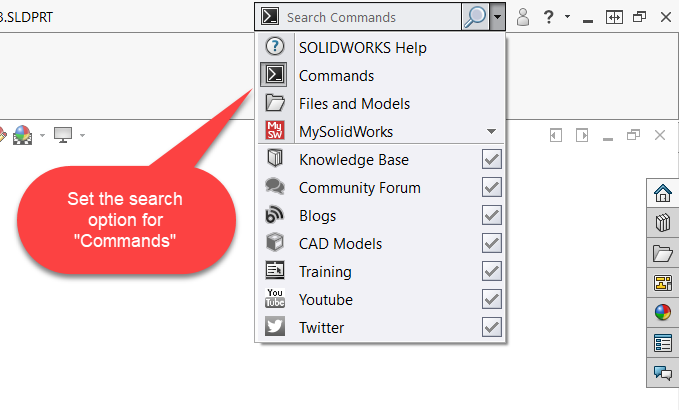Open File Explorer task pane tab
This screenshot has width=679, height=410.
point(661,253)
